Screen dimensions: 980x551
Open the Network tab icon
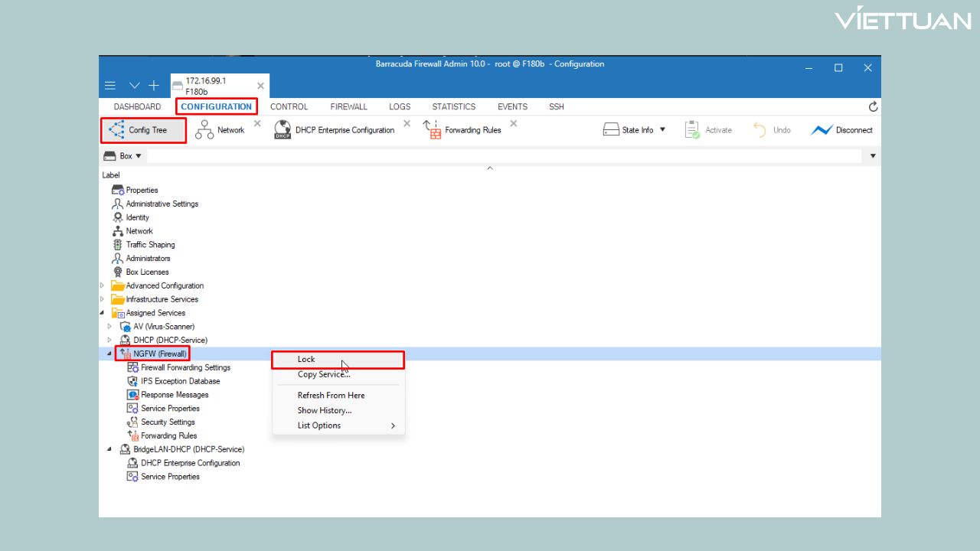pos(204,131)
